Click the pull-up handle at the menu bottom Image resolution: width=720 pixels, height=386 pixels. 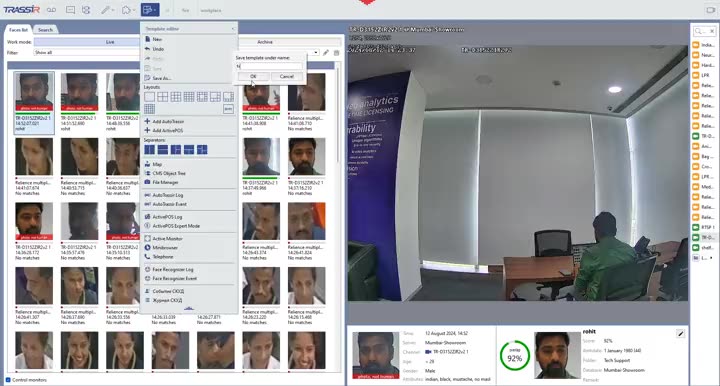[x=188, y=308]
